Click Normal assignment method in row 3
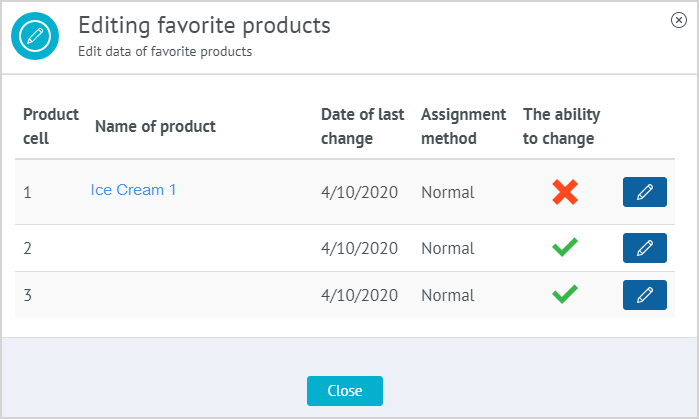The width and height of the screenshot is (699, 419). 447,295
